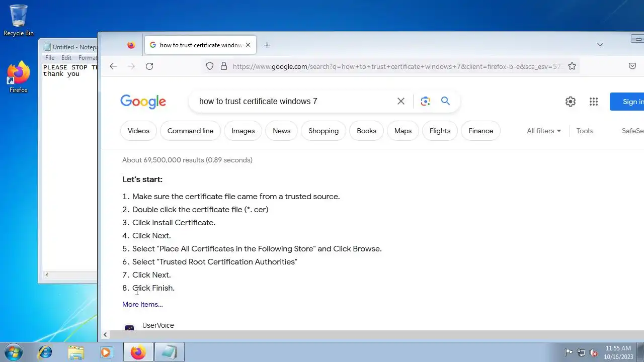Viewport: 644px width, 362px height.
Task: Click the step "Click Install Certificate."
Action: 174,223
